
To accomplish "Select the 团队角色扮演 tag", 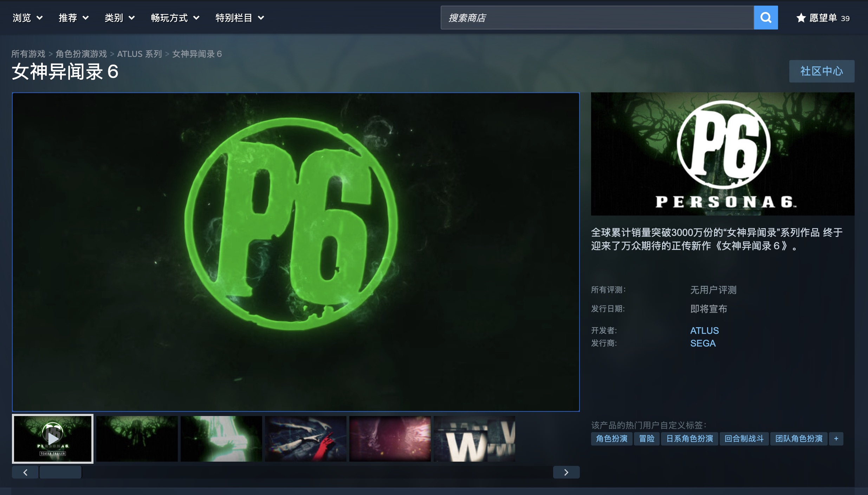I will [x=799, y=438].
